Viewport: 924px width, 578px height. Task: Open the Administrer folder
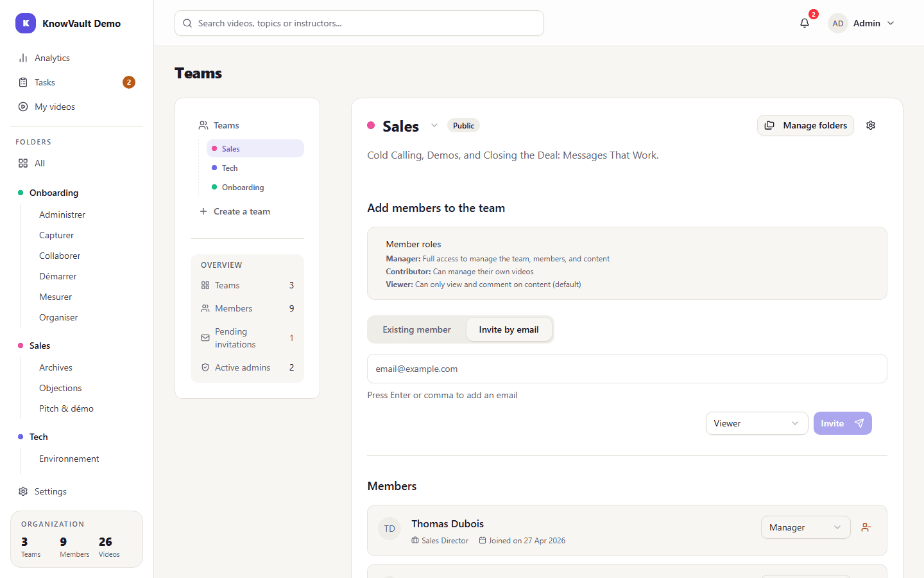(62, 215)
